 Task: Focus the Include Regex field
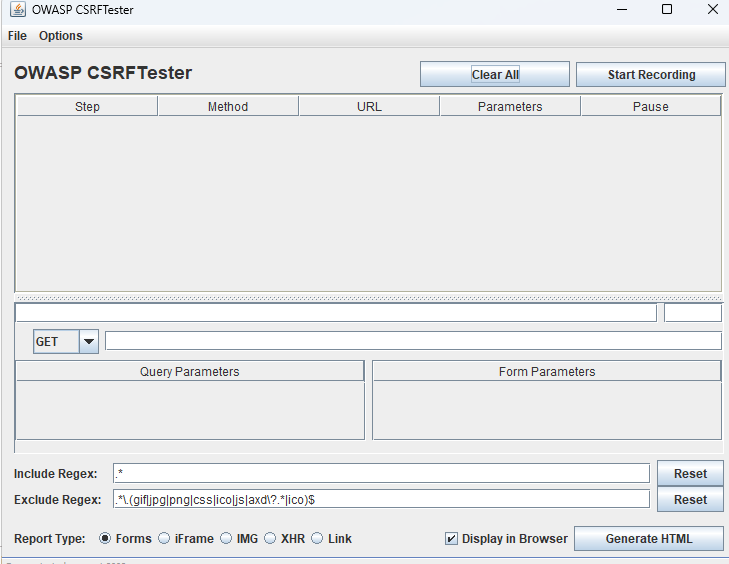coord(381,473)
